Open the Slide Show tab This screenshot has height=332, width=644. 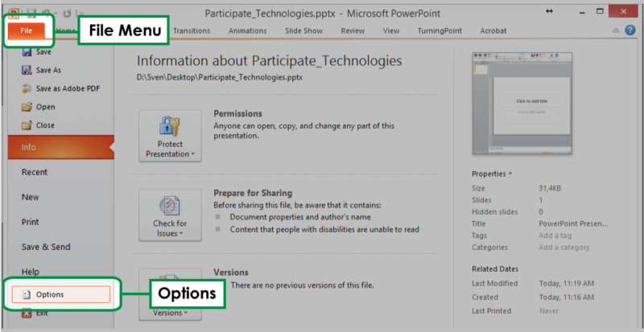coord(304,31)
